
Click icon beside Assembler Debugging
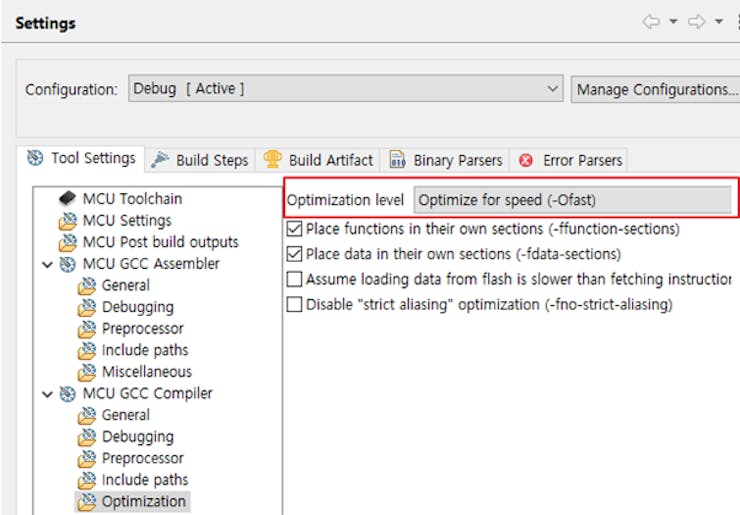click(x=87, y=307)
